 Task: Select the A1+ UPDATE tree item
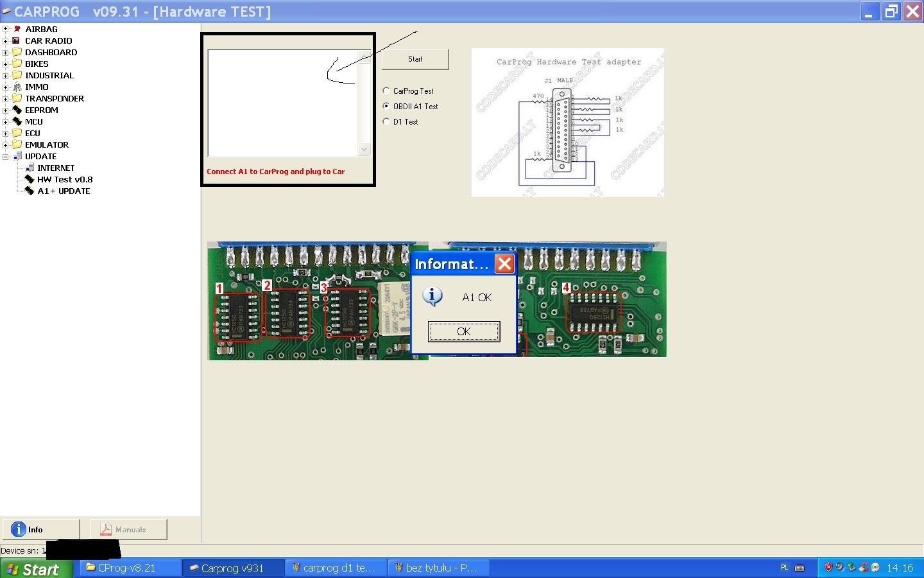point(64,191)
